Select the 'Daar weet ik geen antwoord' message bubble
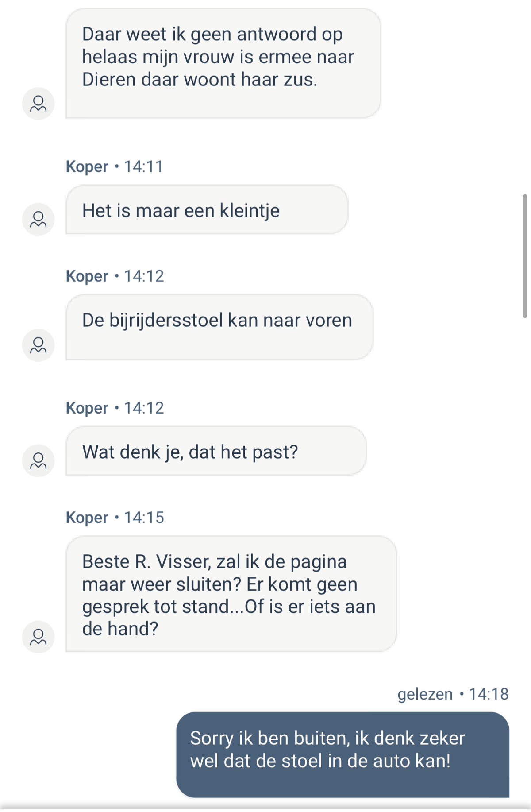 pyautogui.click(x=223, y=63)
